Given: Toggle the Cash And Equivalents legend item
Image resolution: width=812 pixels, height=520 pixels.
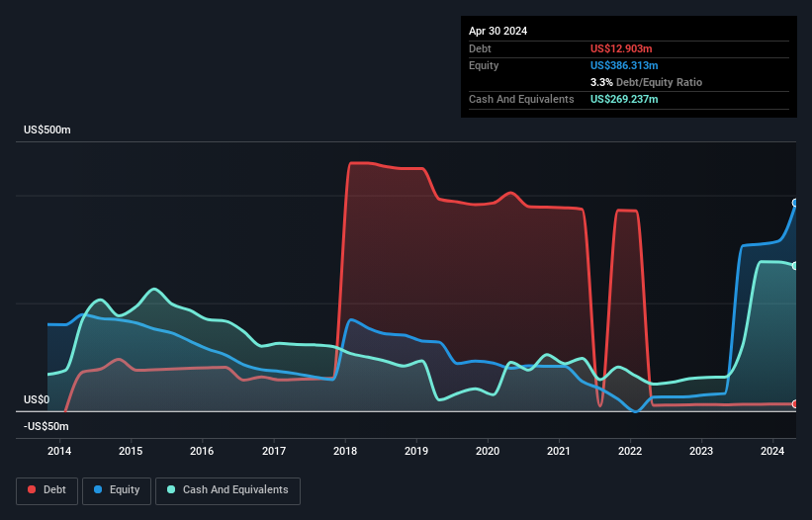Looking at the screenshot, I should point(227,489).
